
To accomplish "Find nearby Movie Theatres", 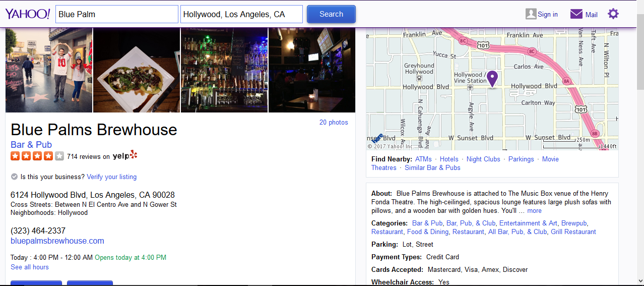I will coord(550,159).
